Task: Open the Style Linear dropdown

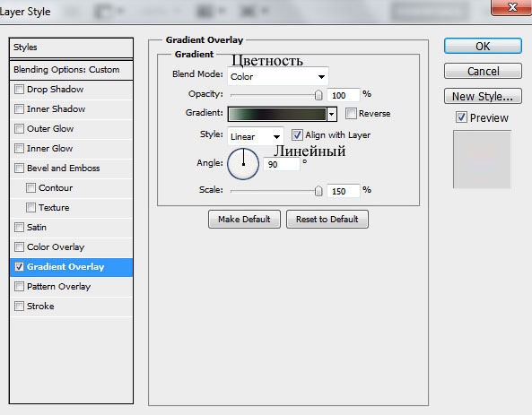Action: pyautogui.click(x=255, y=136)
